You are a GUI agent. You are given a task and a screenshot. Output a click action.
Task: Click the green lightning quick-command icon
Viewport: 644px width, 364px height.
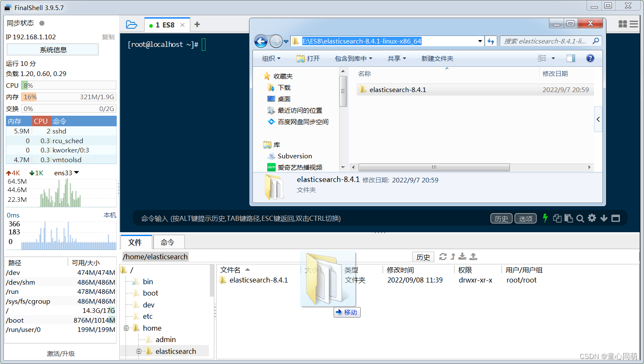point(545,218)
